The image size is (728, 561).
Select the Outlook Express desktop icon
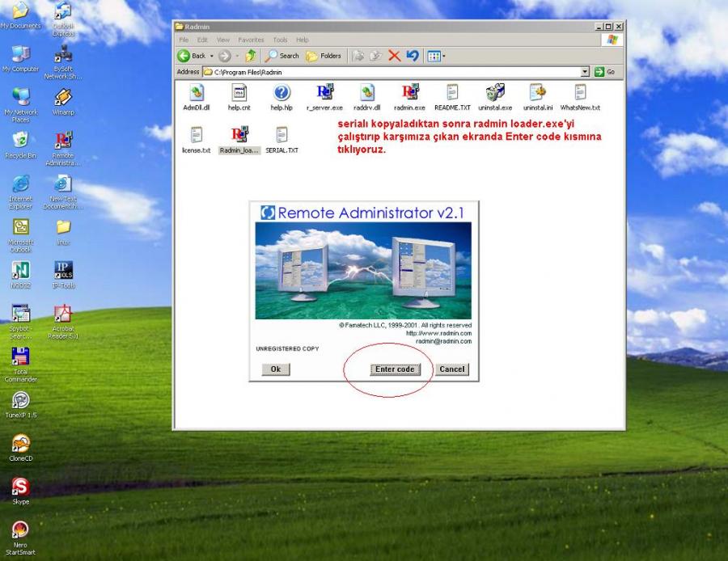tap(63, 19)
